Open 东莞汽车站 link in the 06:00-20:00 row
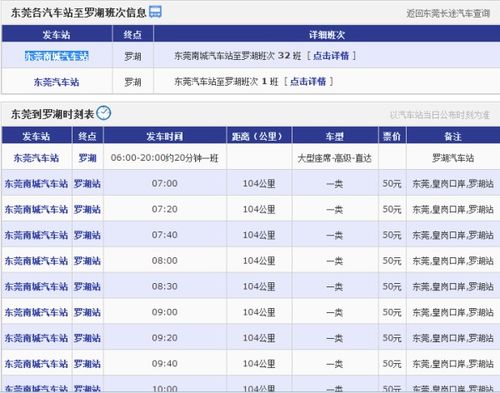The height and width of the screenshot is (393, 500). point(36,158)
